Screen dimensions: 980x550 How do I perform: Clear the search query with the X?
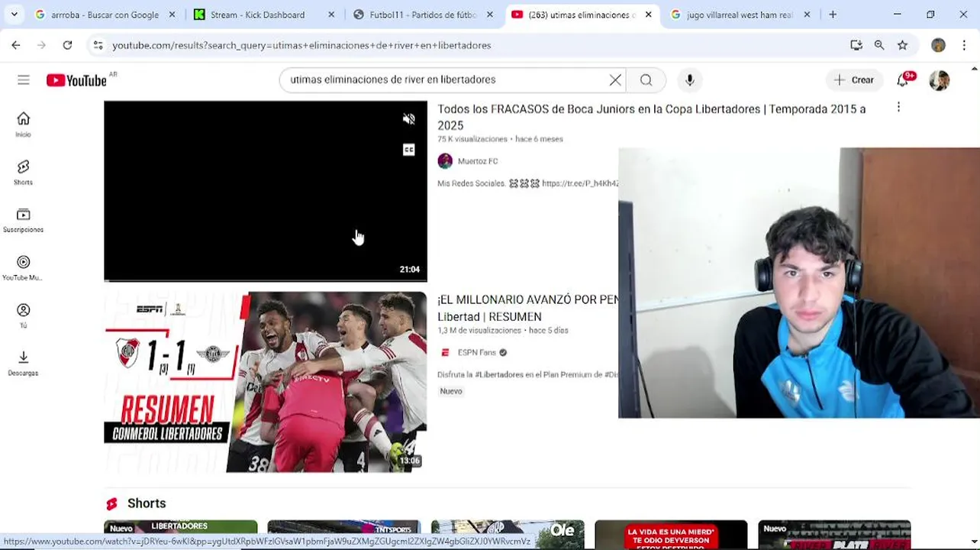point(615,80)
